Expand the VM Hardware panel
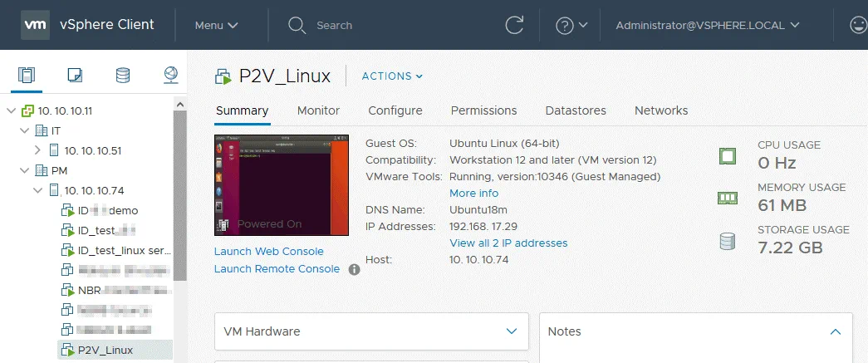Screen dimensions: 868x363 pos(511,331)
